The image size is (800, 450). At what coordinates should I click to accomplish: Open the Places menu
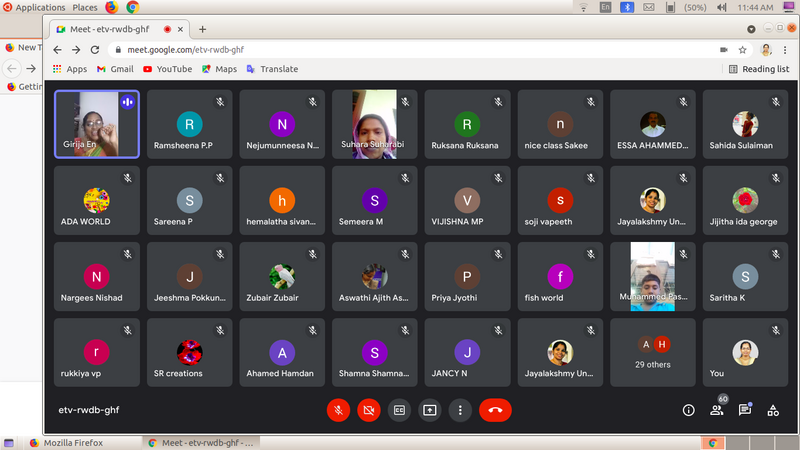pyautogui.click(x=85, y=7)
